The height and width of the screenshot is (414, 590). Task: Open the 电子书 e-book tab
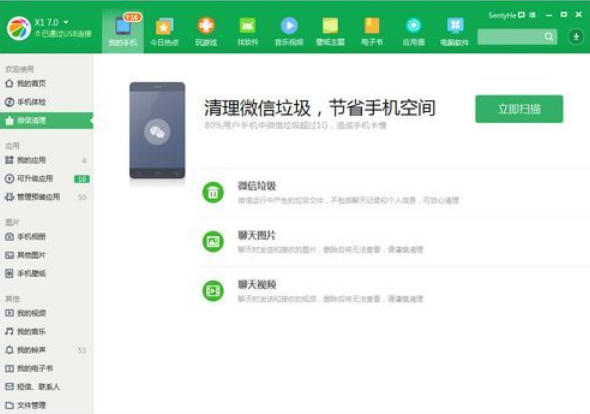coord(372,31)
